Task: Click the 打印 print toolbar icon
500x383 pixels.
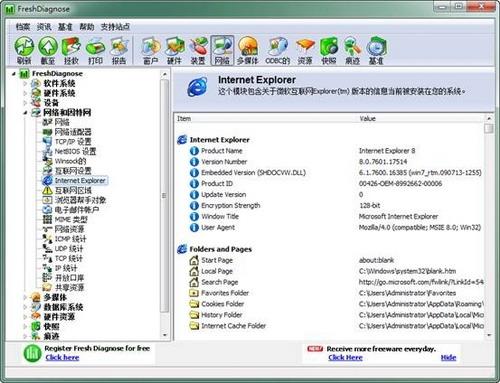Action: (x=95, y=50)
